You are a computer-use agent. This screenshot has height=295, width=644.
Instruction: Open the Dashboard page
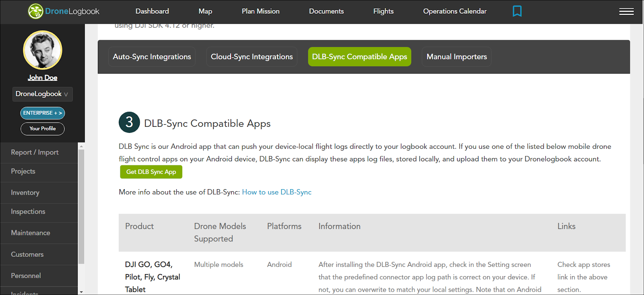pos(152,11)
